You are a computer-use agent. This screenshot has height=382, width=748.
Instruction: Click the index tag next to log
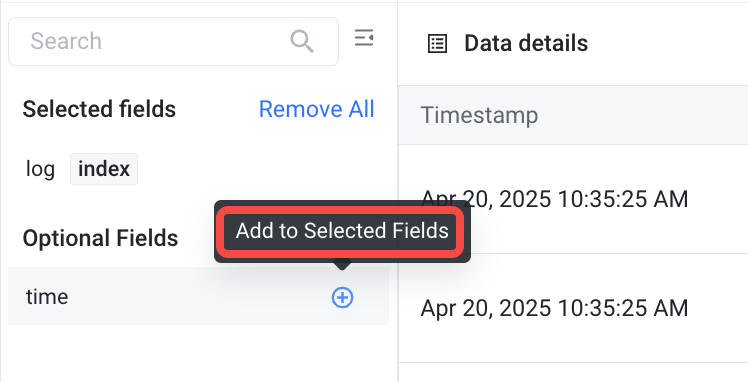[x=104, y=169]
